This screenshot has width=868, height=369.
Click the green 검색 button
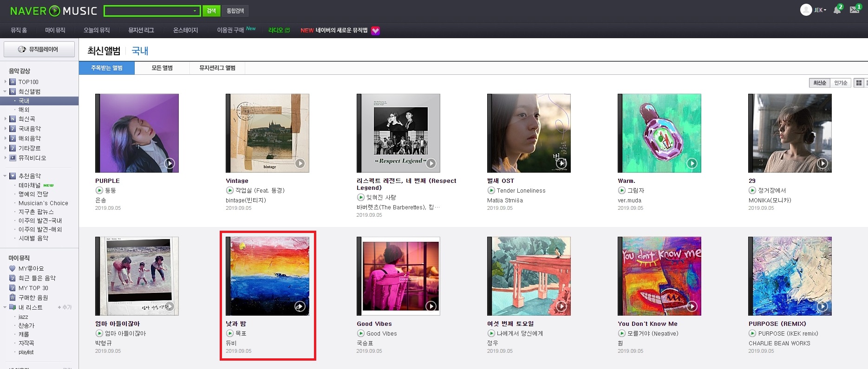pos(211,11)
